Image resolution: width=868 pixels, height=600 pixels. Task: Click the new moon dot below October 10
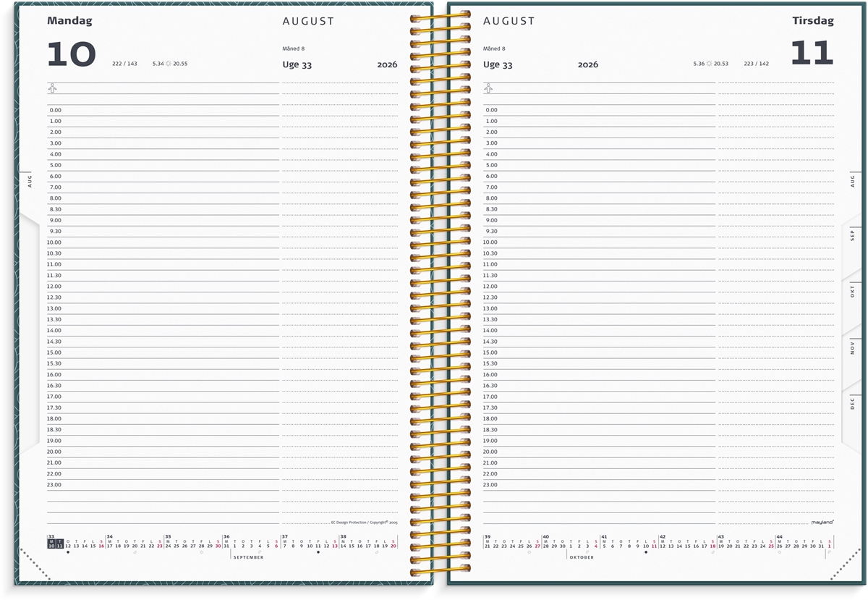(646, 552)
